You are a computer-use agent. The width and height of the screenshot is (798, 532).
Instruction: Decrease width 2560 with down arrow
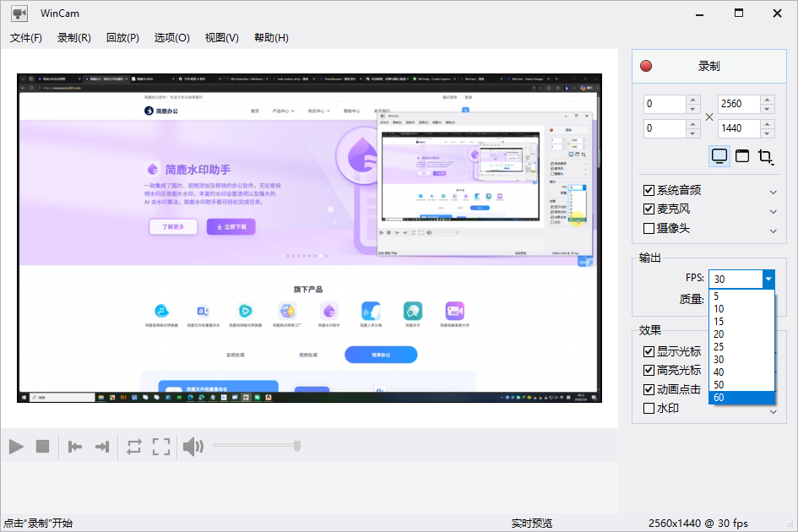(x=767, y=109)
